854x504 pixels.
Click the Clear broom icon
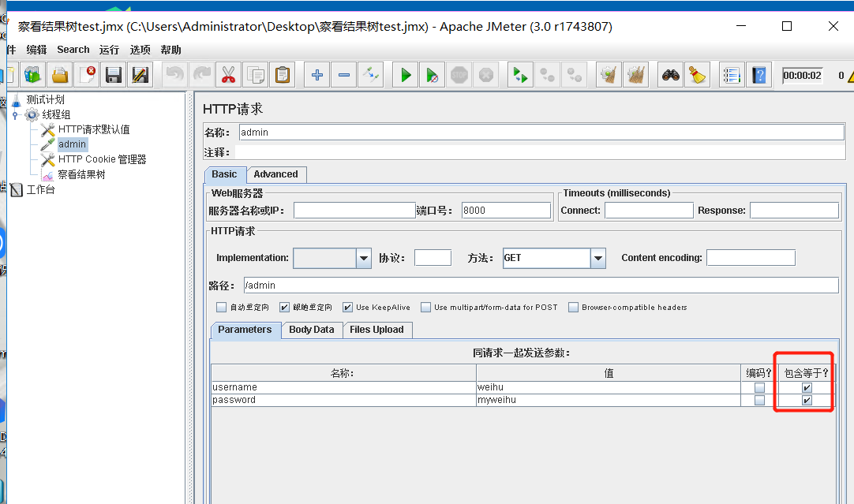click(609, 75)
